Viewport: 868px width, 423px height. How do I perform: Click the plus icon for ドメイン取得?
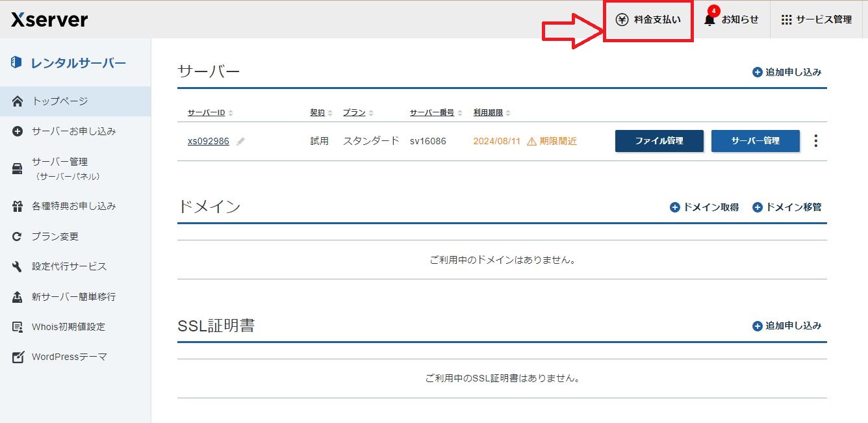pyautogui.click(x=674, y=207)
